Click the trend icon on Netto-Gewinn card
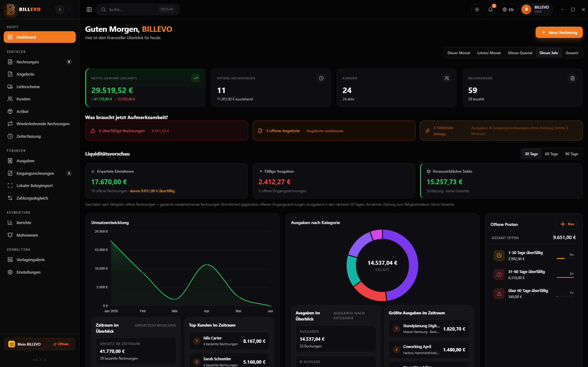Viewport: 588px width, 367px height. [195, 78]
